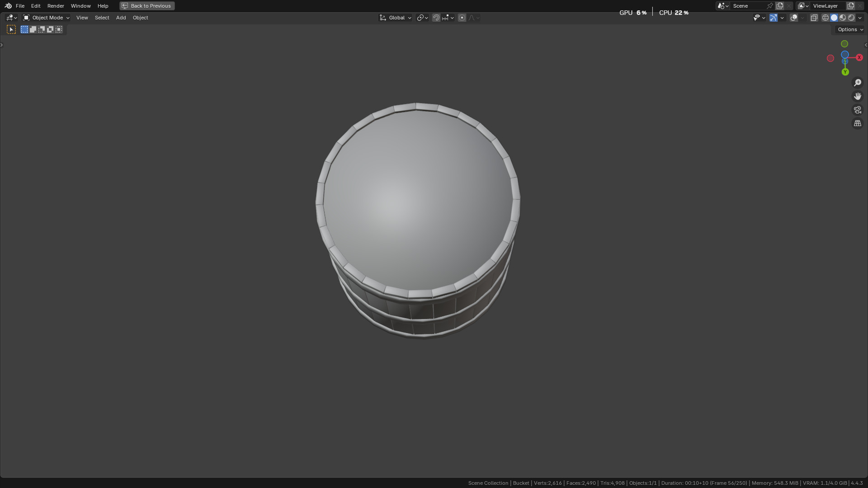Click the ViewLayer name field

click(x=828, y=6)
